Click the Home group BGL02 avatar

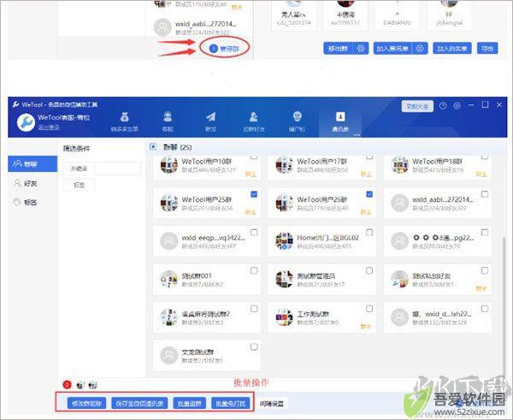[x=285, y=241]
